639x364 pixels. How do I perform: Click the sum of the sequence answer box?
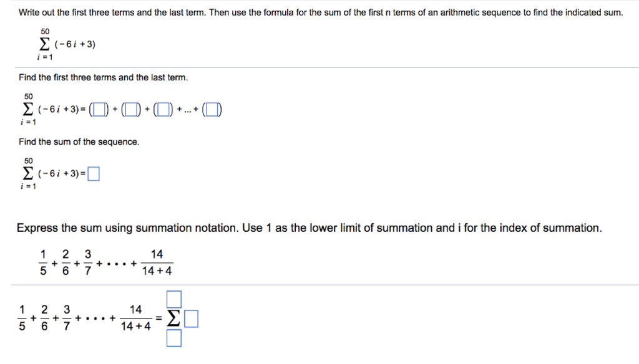coord(94,174)
